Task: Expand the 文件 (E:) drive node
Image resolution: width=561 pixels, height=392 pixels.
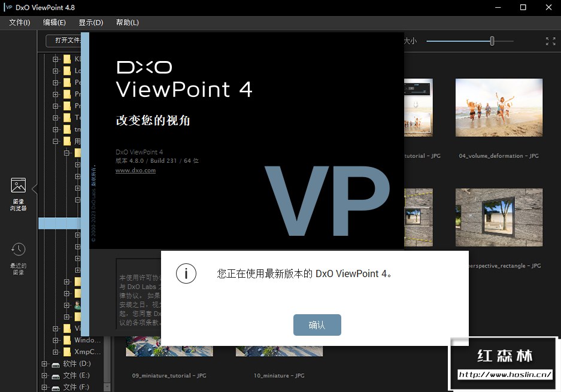Action: click(44, 376)
